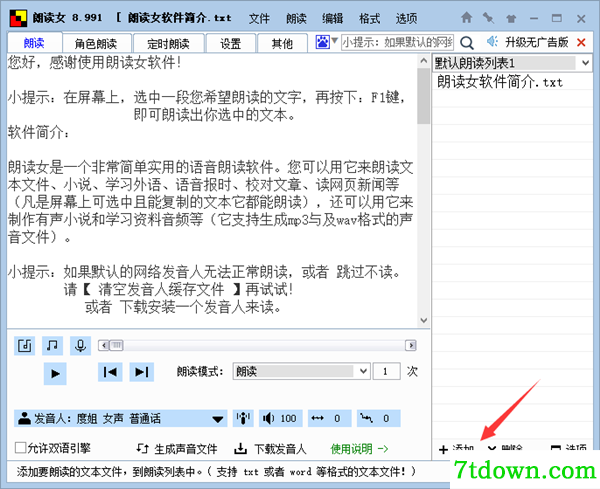Select 朗读女软件简介.txt in the list
Screen dimensions: 600x489
pos(500,82)
